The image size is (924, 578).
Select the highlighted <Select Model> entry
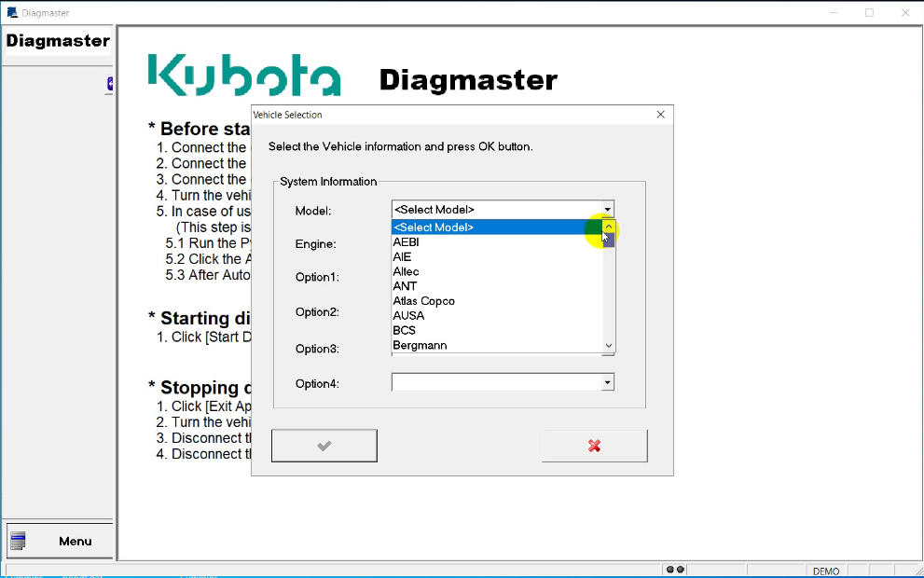[x=434, y=227]
